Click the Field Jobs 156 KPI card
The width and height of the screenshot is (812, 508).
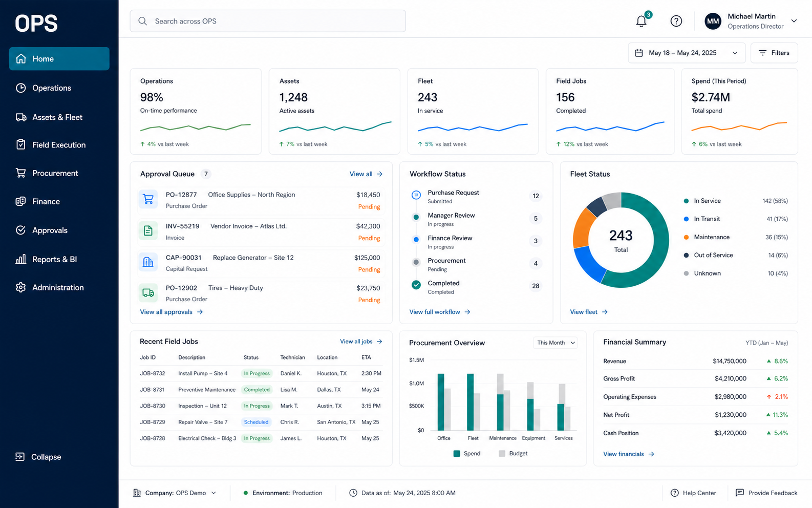pyautogui.click(x=610, y=111)
